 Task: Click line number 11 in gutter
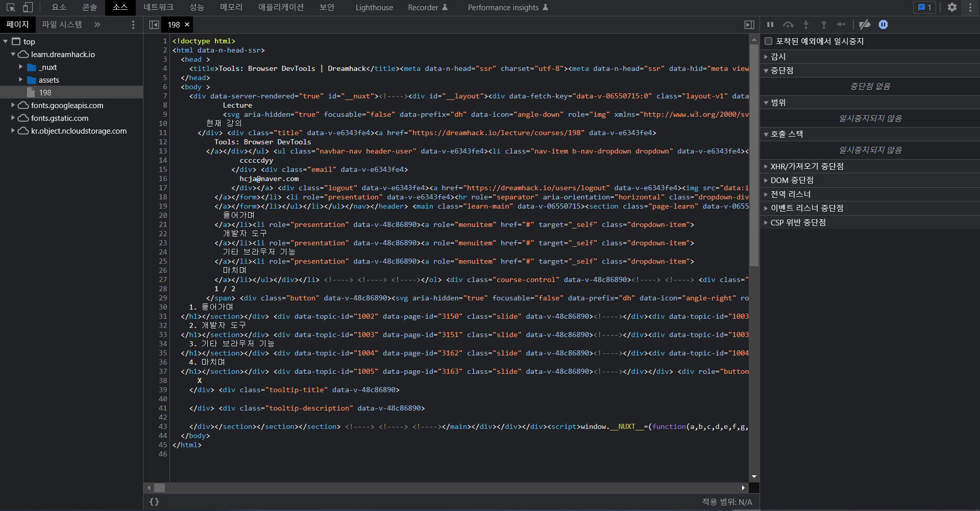(163, 133)
